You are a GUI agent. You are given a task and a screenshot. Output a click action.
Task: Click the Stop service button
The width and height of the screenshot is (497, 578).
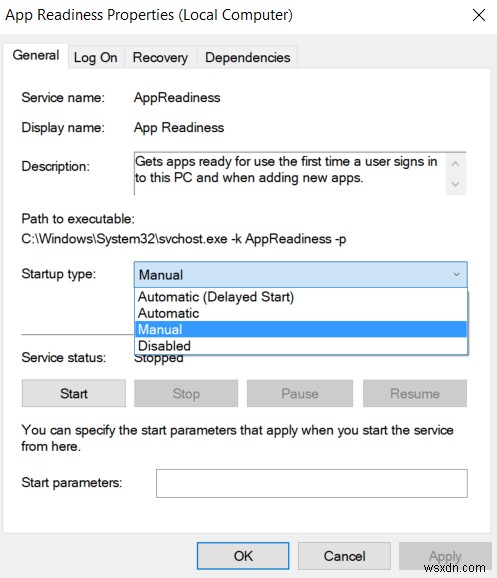click(x=186, y=393)
